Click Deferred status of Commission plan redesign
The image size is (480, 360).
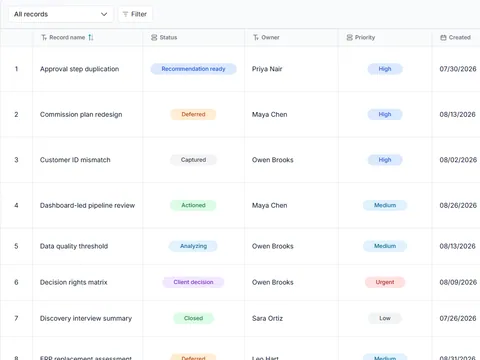pos(193,114)
